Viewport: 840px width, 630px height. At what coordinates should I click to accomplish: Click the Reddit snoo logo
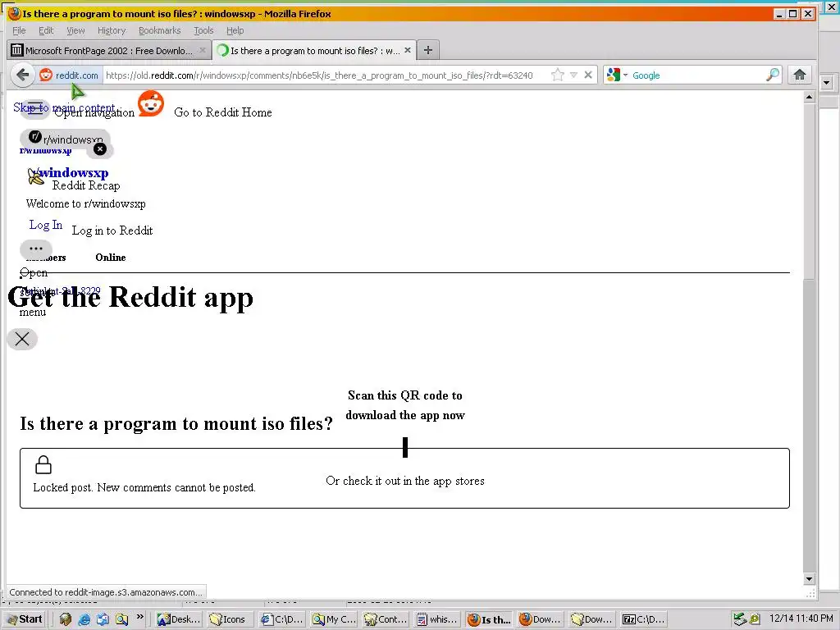pyautogui.click(x=151, y=103)
